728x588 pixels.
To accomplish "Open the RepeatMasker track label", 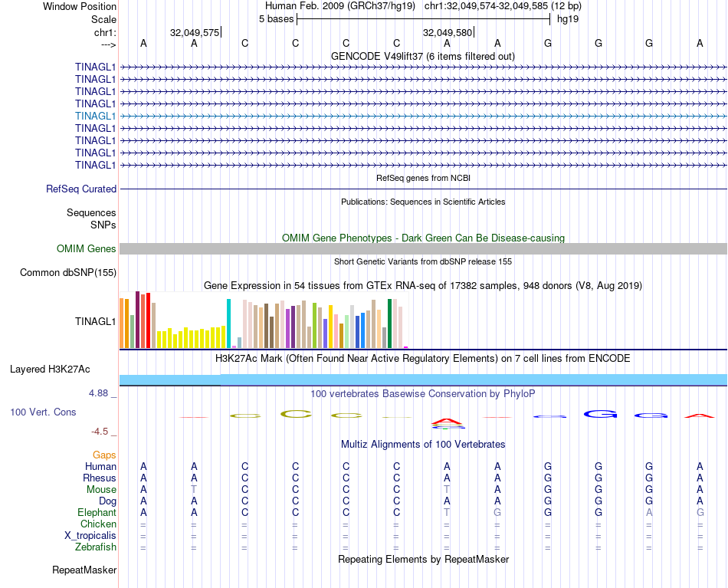I will point(84,570).
